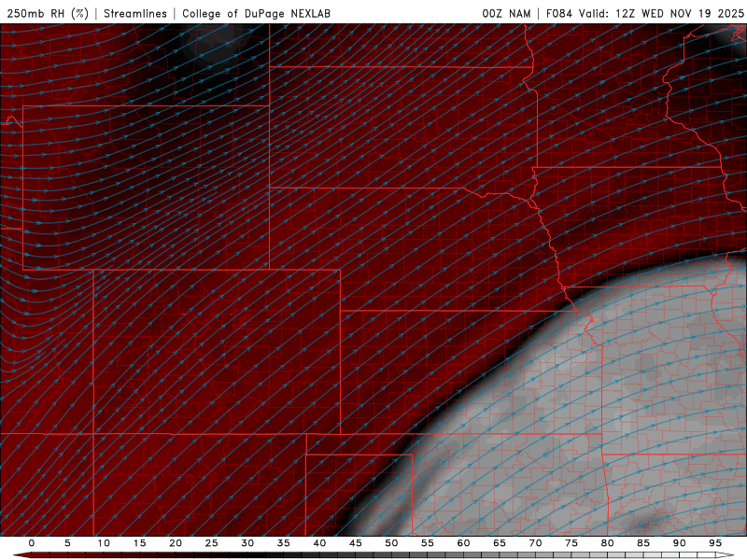Click the "250mb RH (%)" title text

click(x=48, y=13)
